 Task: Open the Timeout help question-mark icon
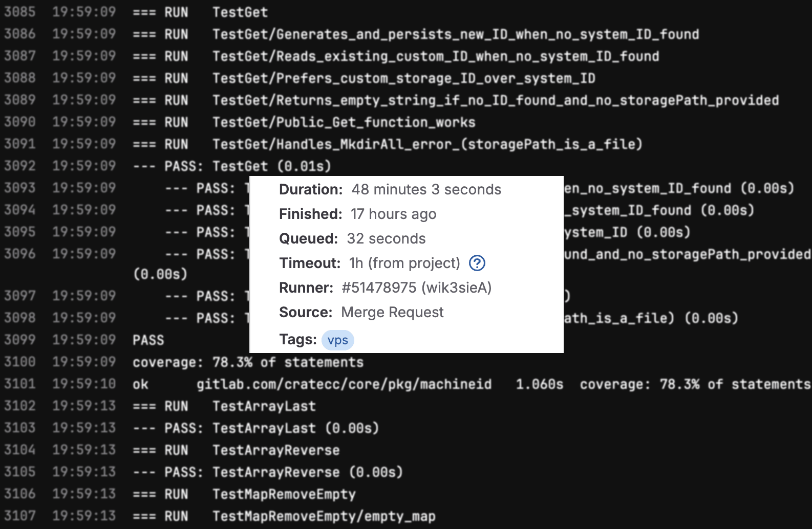pos(477,263)
